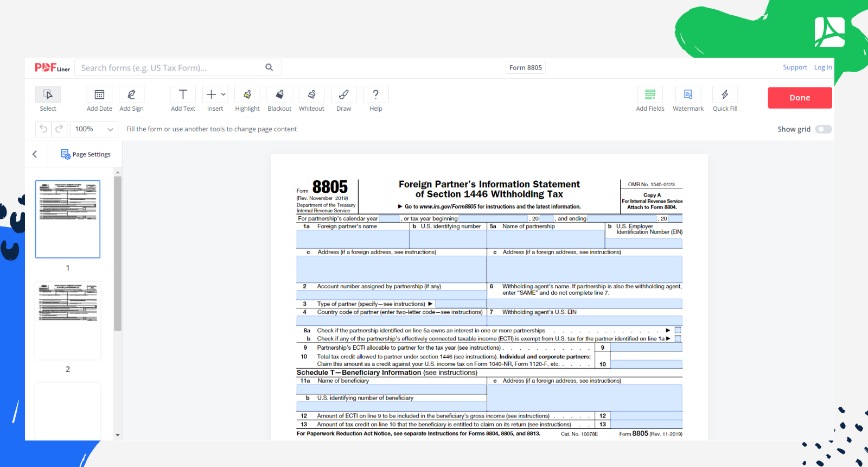
Task: Click the tax year ending field
Action: pyautogui.click(x=622, y=218)
